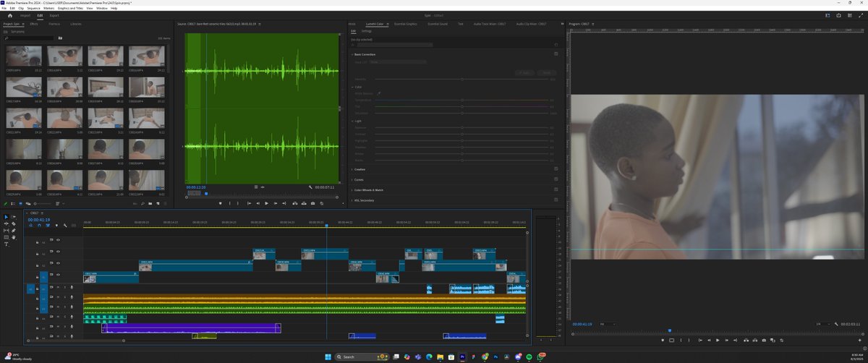Toggle lock on top video track
The image size is (868, 363).
pyautogui.click(x=37, y=242)
